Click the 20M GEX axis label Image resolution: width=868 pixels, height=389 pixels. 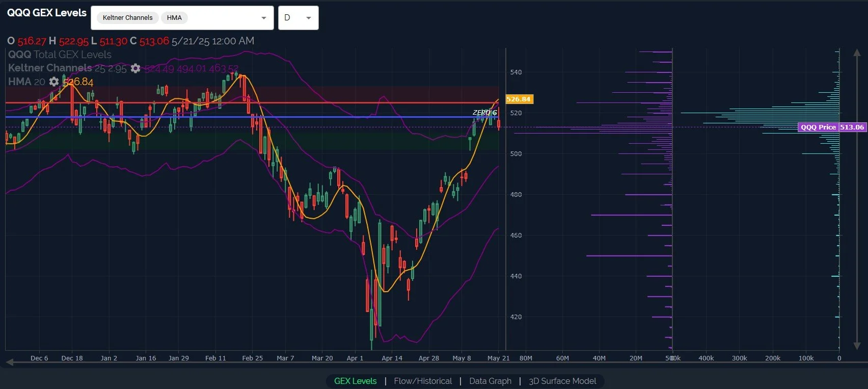coord(636,358)
